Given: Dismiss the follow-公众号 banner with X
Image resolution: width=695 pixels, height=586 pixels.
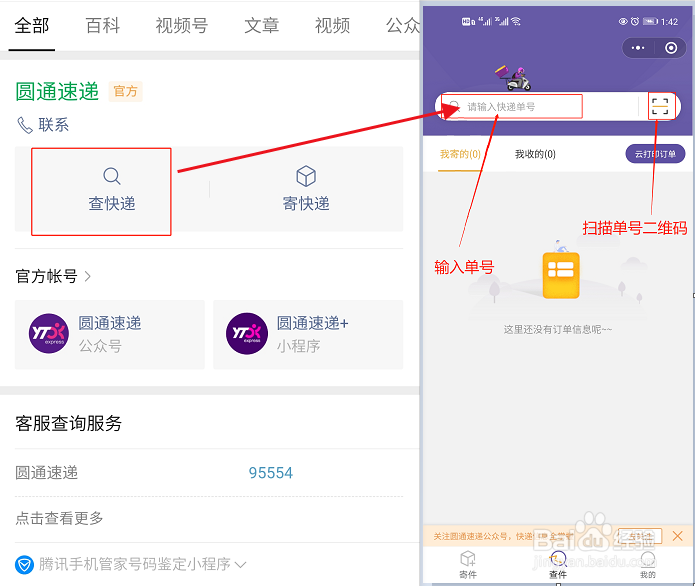Looking at the screenshot, I should 678,536.
